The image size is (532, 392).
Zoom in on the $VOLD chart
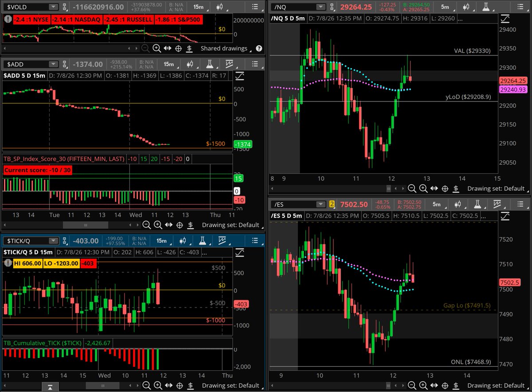[157, 49]
